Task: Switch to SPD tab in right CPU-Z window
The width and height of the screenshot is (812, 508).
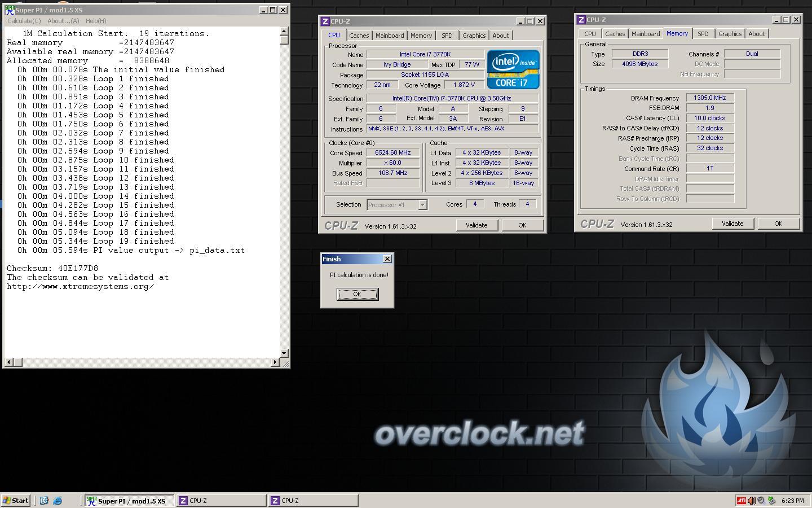Action: 703,34
